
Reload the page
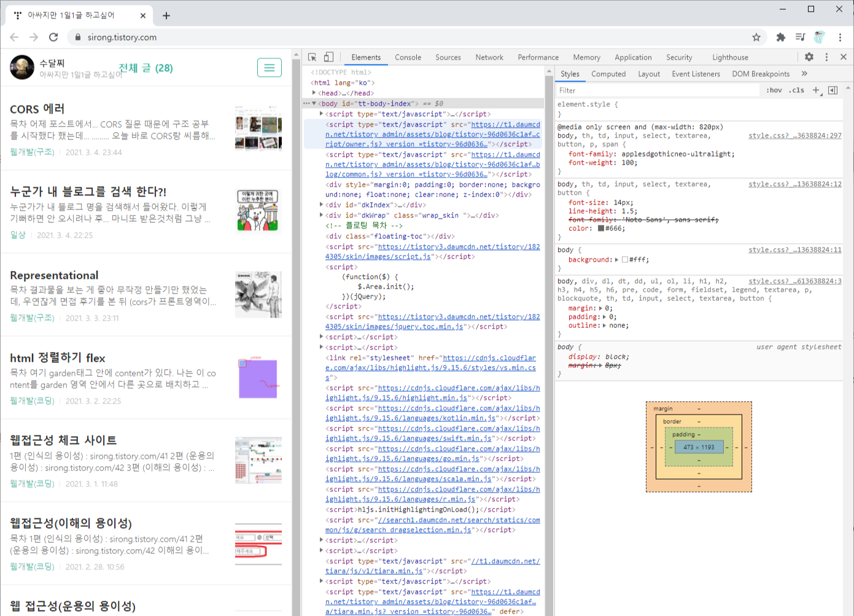pyautogui.click(x=53, y=37)
